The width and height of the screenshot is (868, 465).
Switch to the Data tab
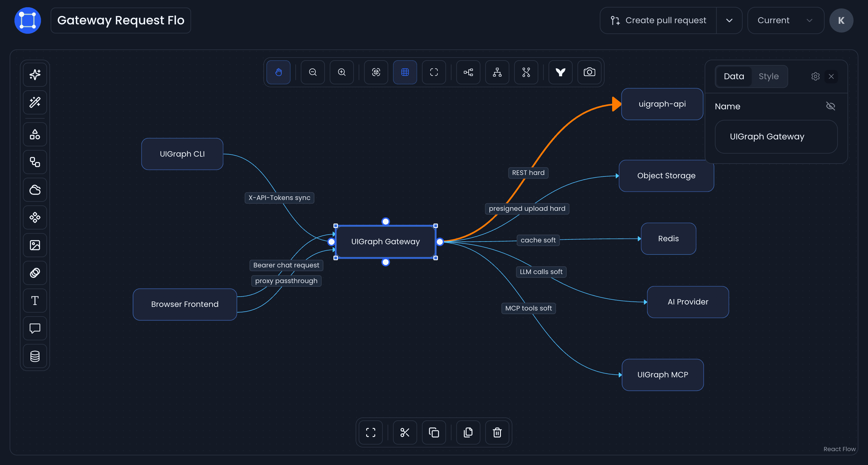click(734, 76)
